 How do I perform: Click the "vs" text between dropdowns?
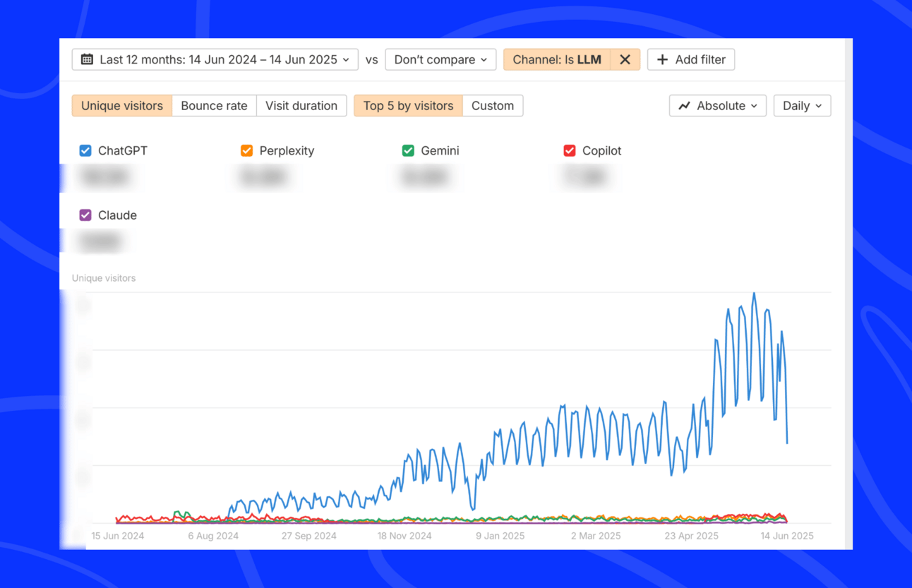coord(372,60)
